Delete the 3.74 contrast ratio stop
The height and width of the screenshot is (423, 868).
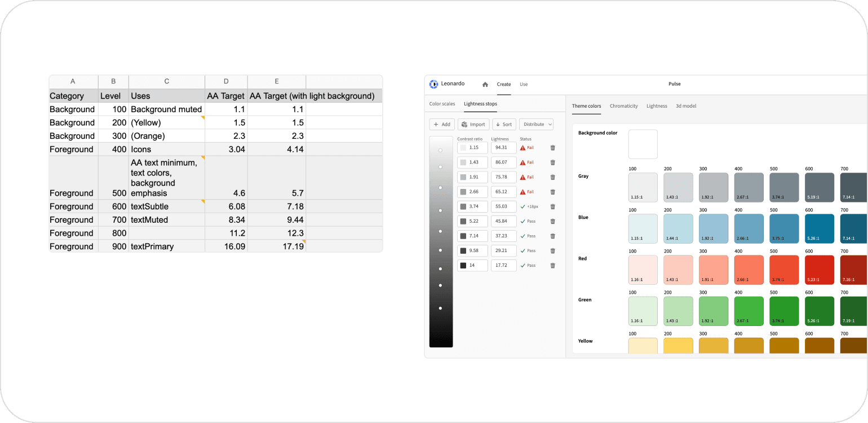click(552, 206)
